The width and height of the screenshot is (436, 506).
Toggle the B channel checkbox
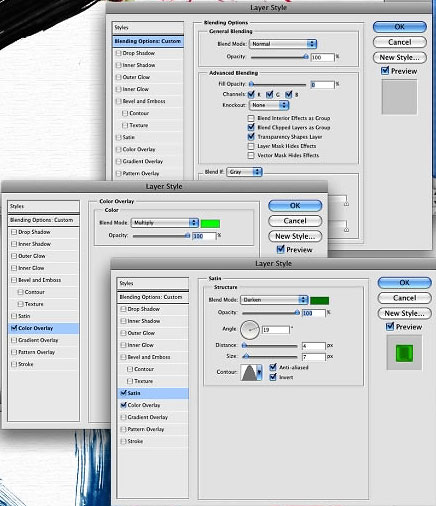click(x=288, y=94)
